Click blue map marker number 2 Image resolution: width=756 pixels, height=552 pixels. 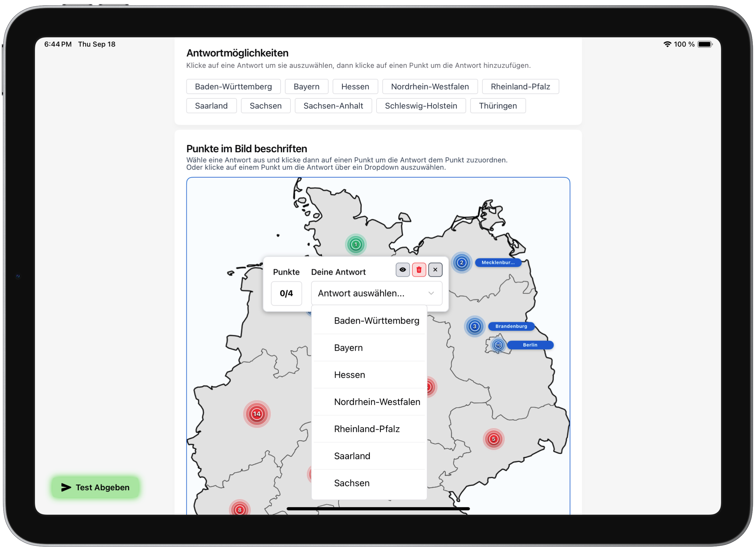(x=461, y=263)
